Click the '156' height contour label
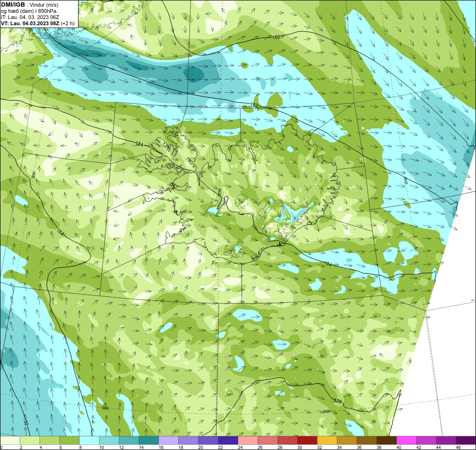The width and height of the screenshot is (476, 450). click(338, 401)
